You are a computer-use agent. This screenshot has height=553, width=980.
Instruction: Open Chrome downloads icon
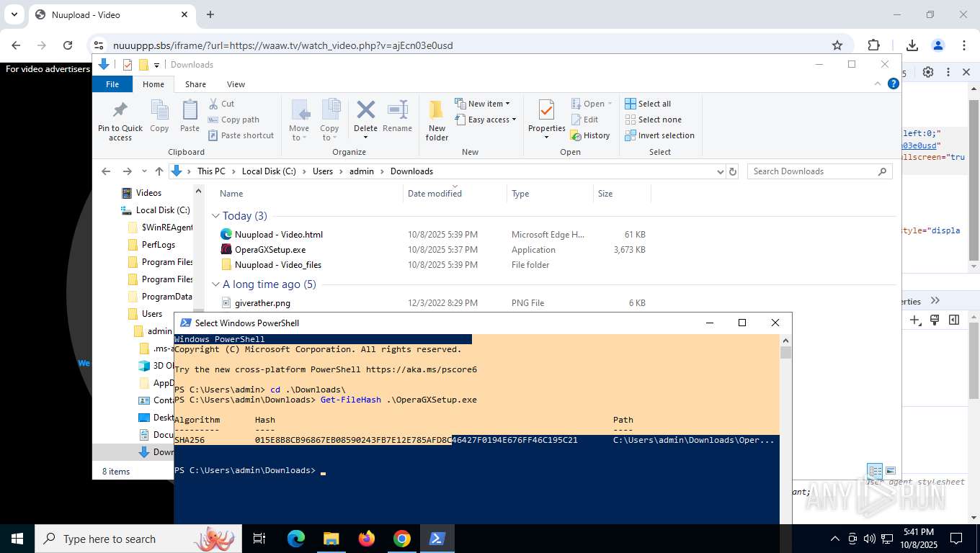912,45
